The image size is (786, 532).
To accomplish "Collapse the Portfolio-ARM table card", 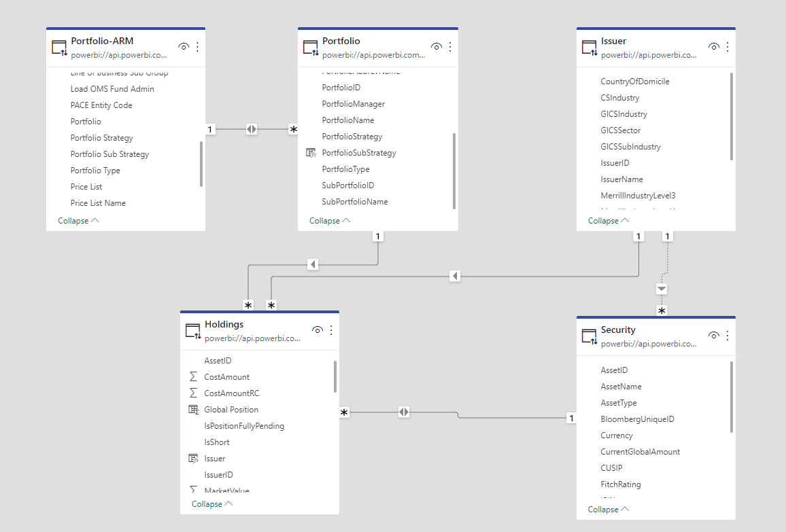I will click(x=78, y=221).
